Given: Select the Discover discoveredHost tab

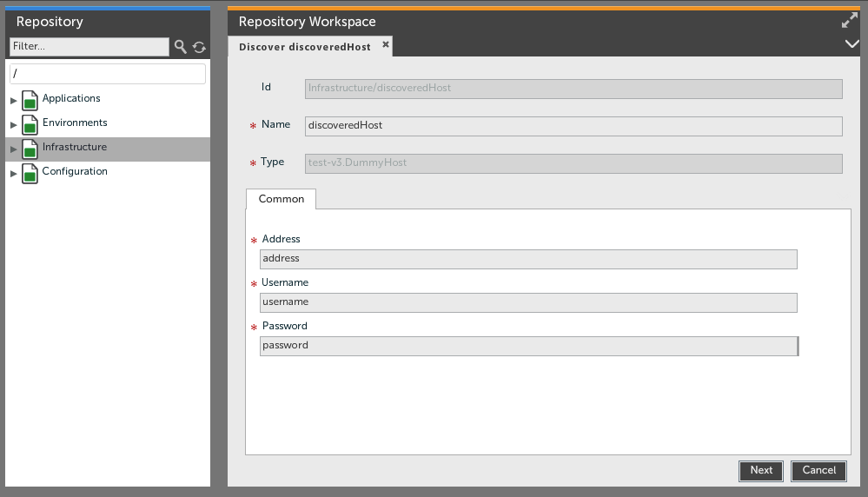Looking at the screenshot, I should point(304,47).
